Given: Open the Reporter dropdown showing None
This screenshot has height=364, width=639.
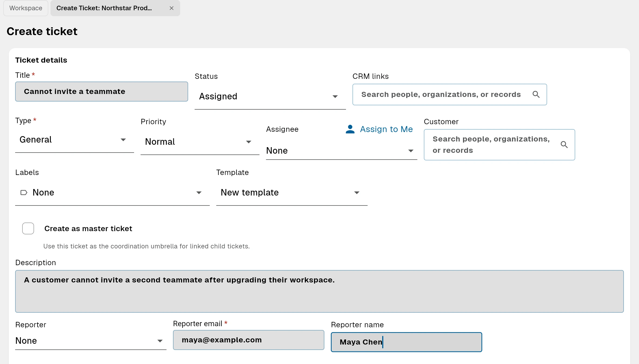Looking at the screenshot, I should coord(91,341).
